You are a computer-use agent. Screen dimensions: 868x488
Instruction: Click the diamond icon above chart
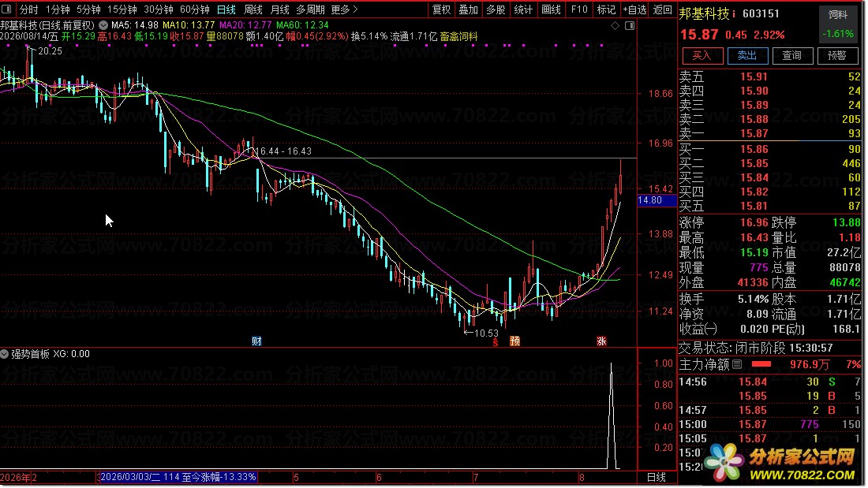pos(615,25)
